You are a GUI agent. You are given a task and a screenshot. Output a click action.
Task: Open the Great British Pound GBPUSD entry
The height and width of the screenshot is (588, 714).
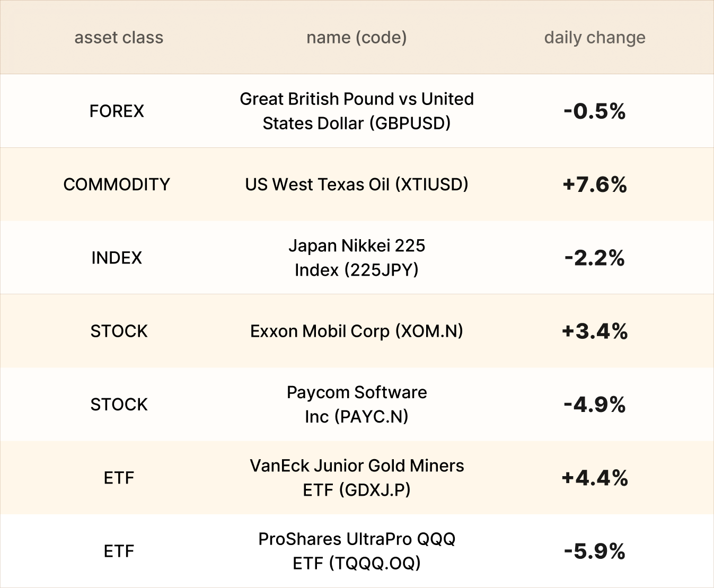[356, 111]
